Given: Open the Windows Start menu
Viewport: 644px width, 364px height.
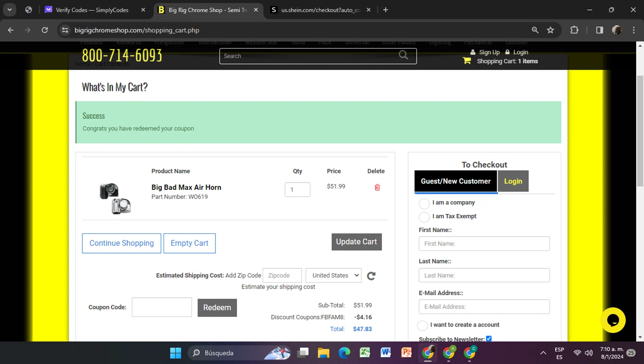Looking at the screenshot, I should (176, 353).
